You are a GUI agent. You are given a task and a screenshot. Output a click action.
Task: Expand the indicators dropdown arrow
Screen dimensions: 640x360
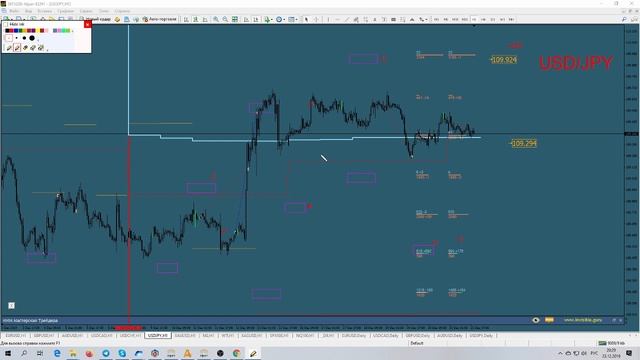pyautogui.click(x=272, y=20)
